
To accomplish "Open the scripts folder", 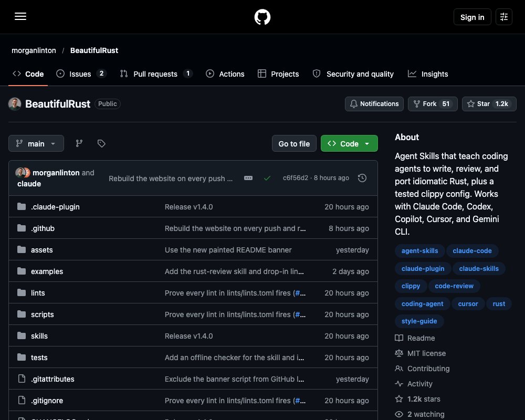I will 42,314.
